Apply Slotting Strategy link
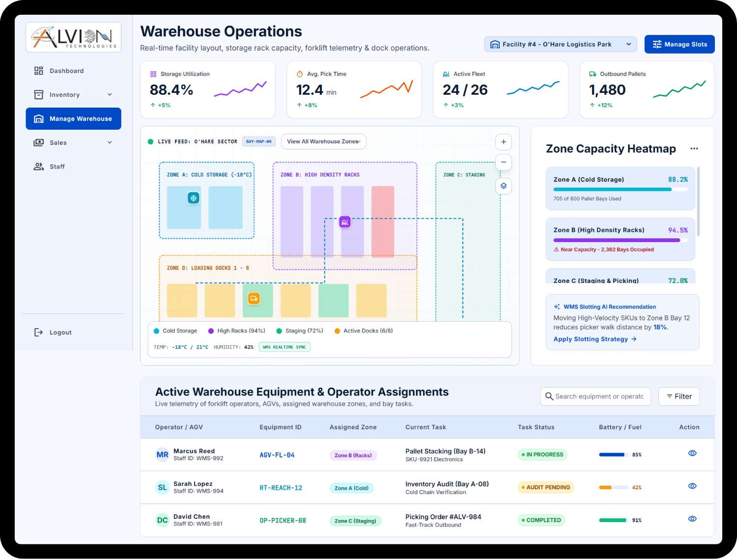This screenshot has width=737, height=560. pyautogui.click(x=595, y=339)
